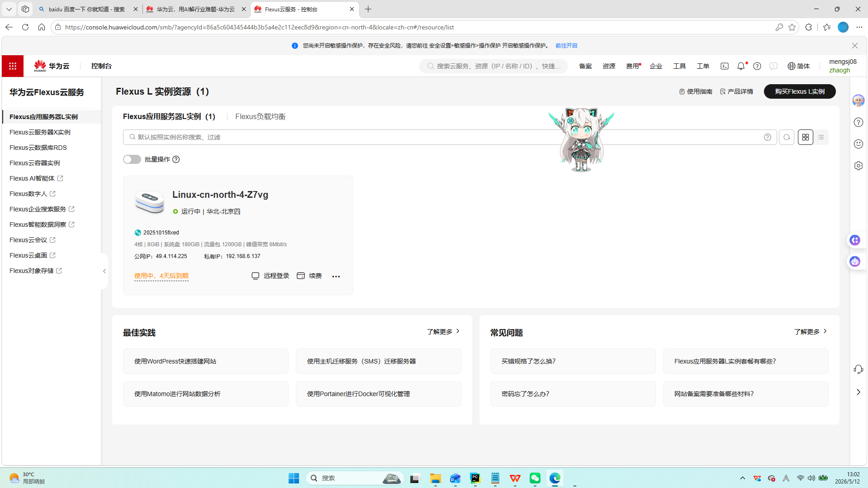Click the purple floating assistant icon
868x488 pixels.
point(854,240)
